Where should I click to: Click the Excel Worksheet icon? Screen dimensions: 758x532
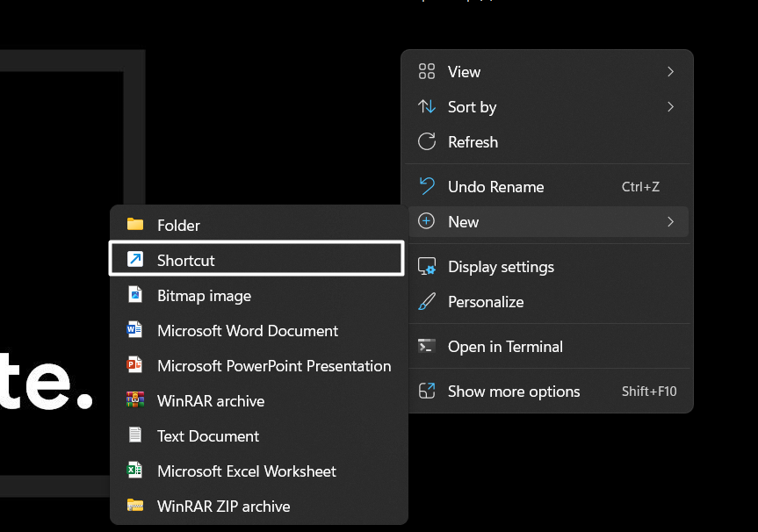click(x=134, y=471)
